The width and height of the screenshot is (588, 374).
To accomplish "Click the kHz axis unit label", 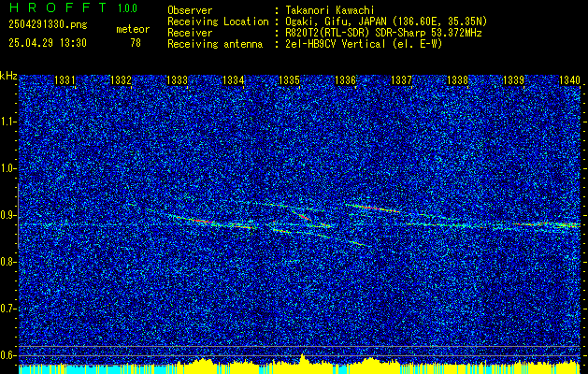I will coord(8,76).
